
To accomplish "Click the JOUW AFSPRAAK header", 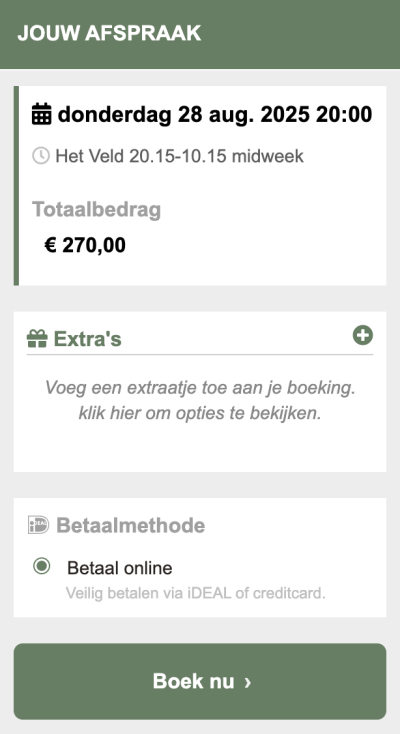I will tap(109, 34).
